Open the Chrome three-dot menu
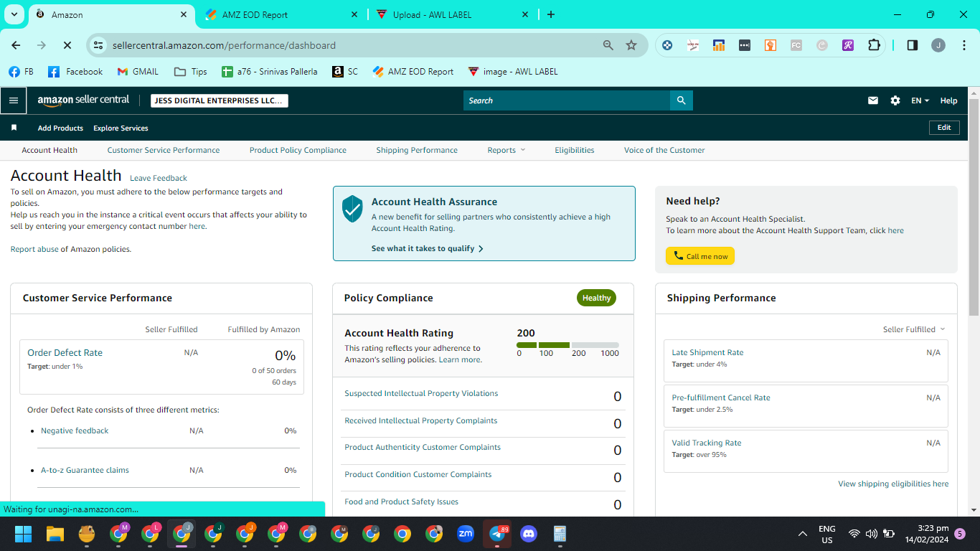This screenshot has width=980, height=551. (x=963, y=45)
